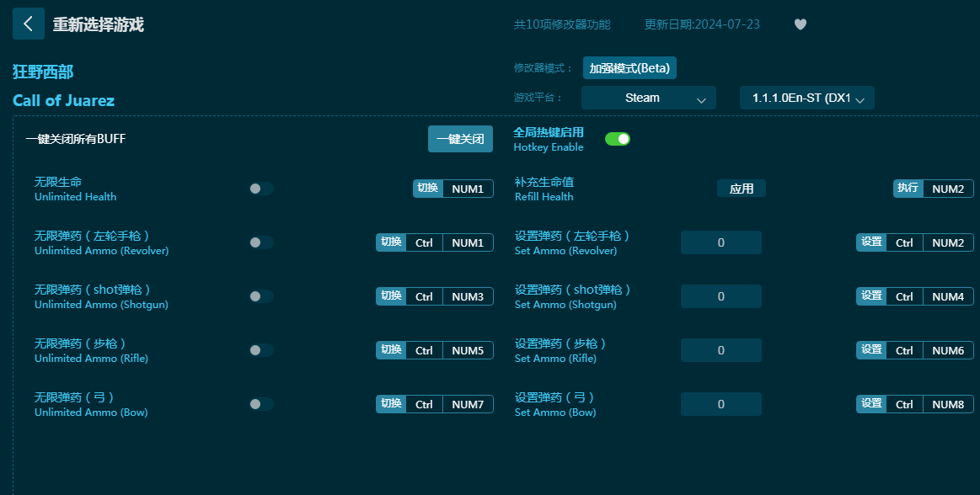Click the 修改器模式 label

pos(544,68)
